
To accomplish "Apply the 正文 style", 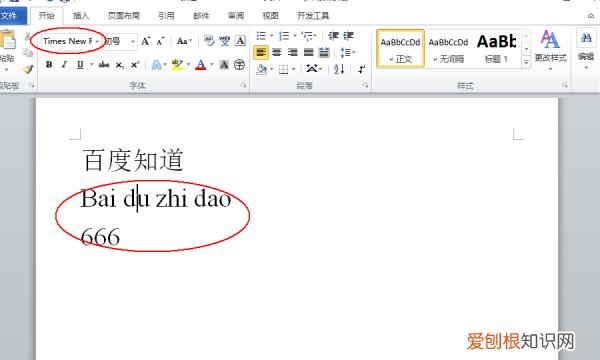I will coord(400,49).
